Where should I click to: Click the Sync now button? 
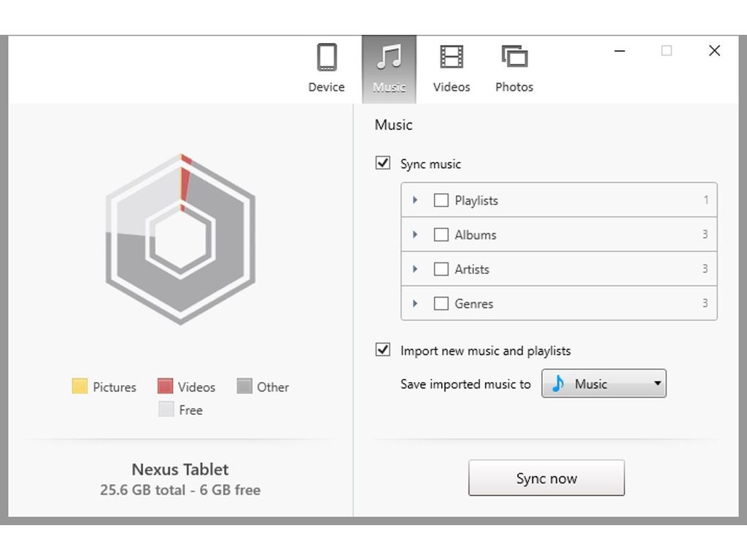pyautogui.click(x=546, y=478)
